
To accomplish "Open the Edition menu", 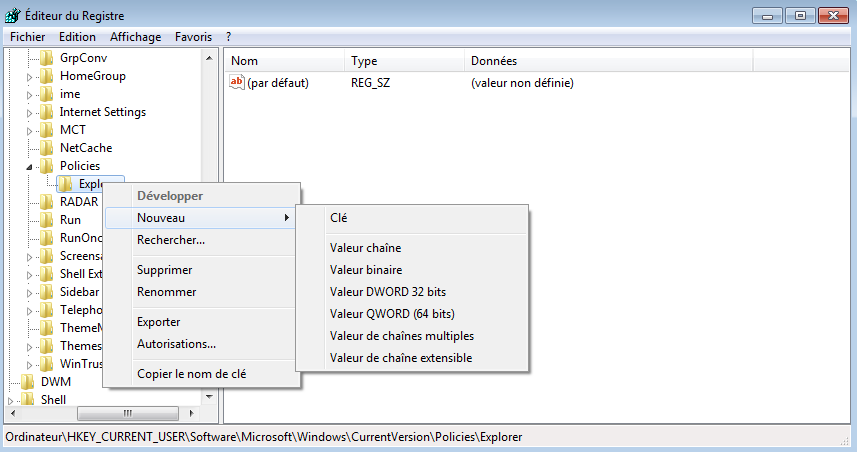I will click(x=77, y=37).
